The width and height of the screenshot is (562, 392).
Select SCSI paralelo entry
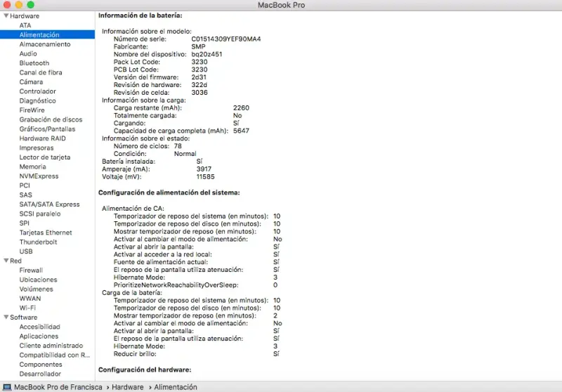tap(40, 214)
